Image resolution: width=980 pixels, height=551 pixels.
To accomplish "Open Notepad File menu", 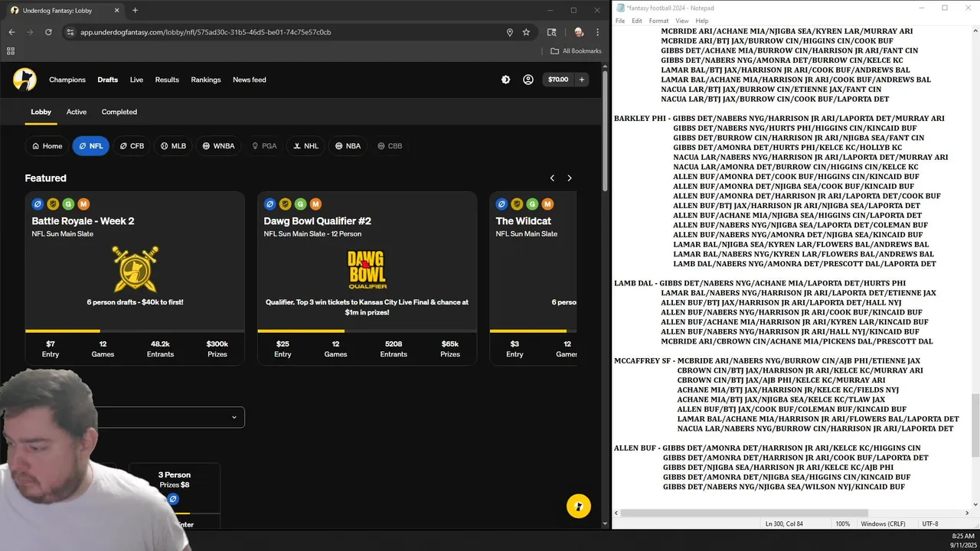I will 620,21.
